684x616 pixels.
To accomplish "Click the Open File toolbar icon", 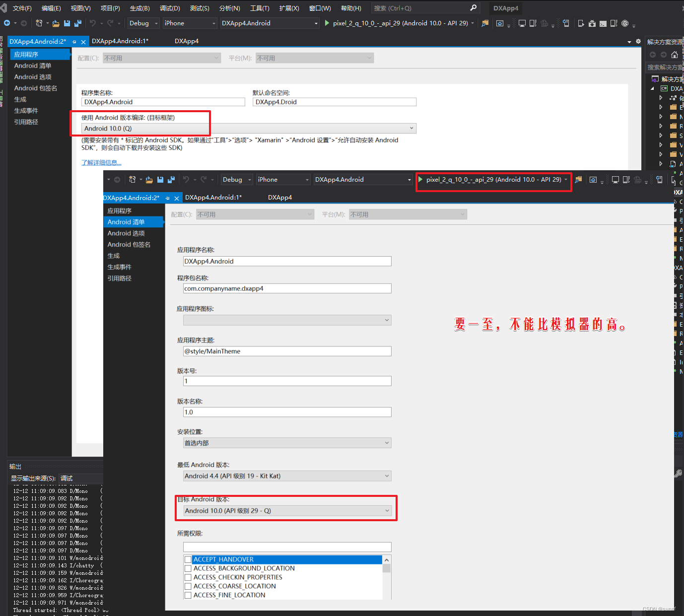I will [56, 23].
